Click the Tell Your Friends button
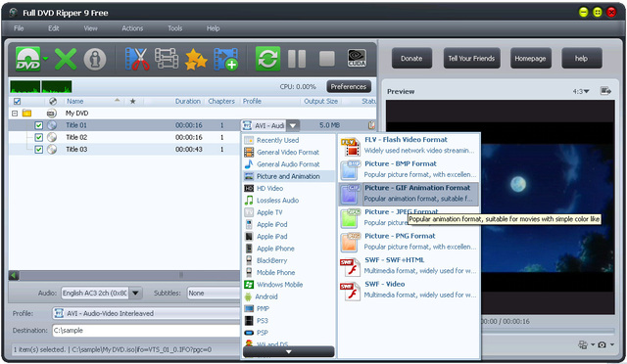 pyautogui.click(x=471, y=59)
